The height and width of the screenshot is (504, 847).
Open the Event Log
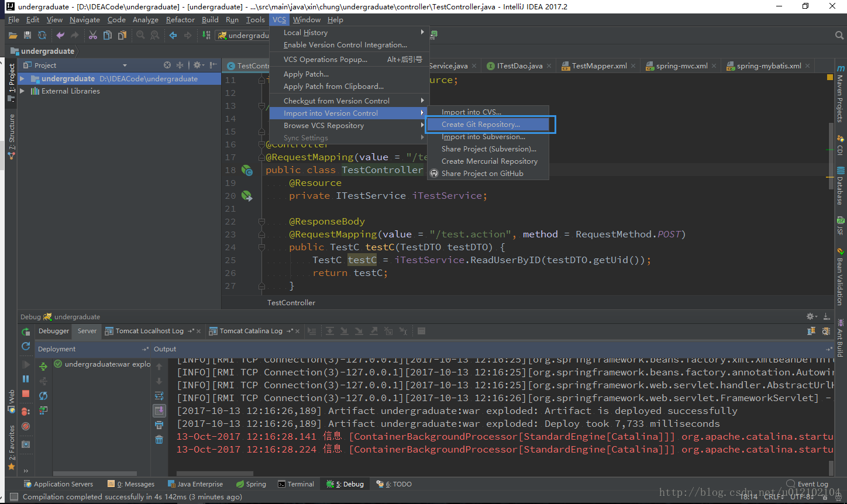pos(807,484)
